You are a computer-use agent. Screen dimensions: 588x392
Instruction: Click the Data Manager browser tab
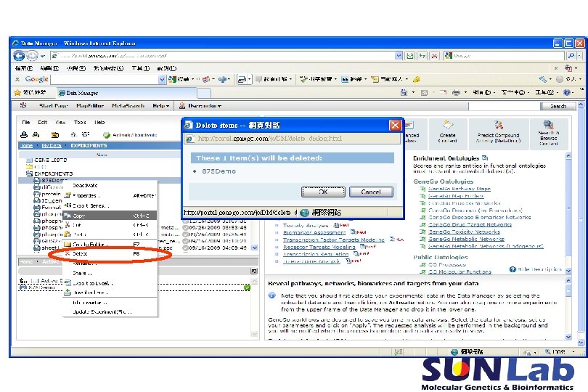[x=126, y=93]
